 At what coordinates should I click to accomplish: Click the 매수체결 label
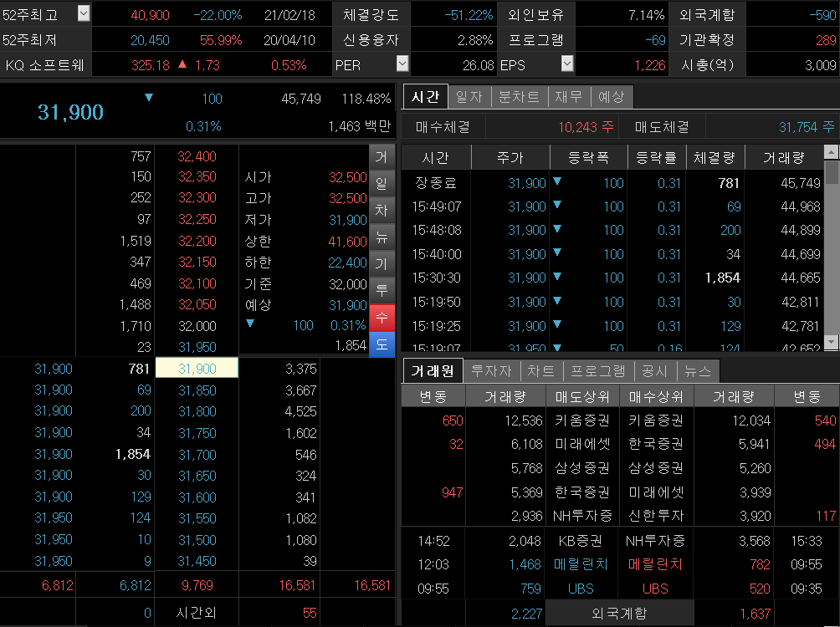click(443, 127)
